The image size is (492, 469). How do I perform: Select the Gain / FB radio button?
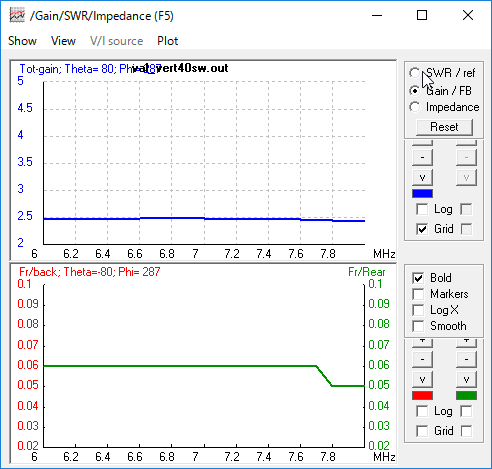tap(415, 90)
